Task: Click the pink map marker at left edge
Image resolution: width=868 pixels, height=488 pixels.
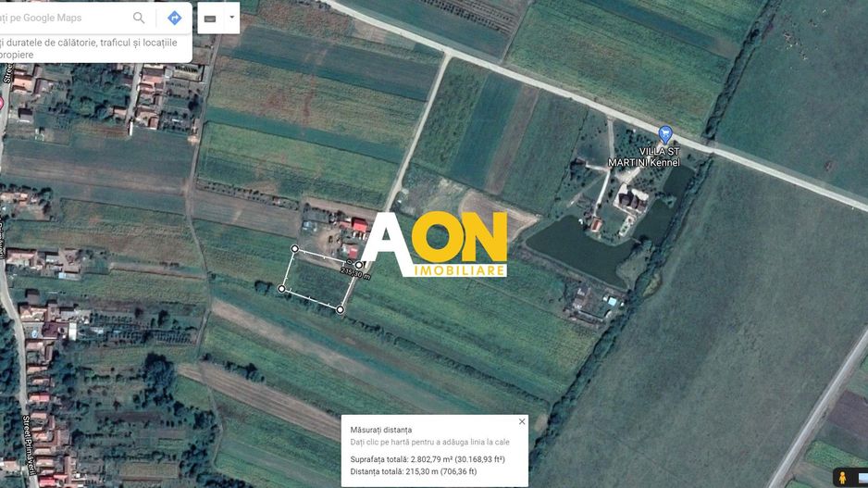Action: (2, 104)
